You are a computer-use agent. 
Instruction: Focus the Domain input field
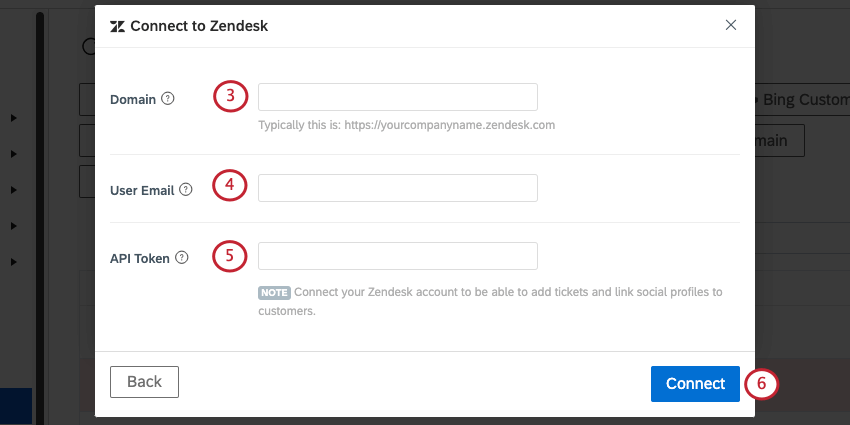[x=398, y=97]
